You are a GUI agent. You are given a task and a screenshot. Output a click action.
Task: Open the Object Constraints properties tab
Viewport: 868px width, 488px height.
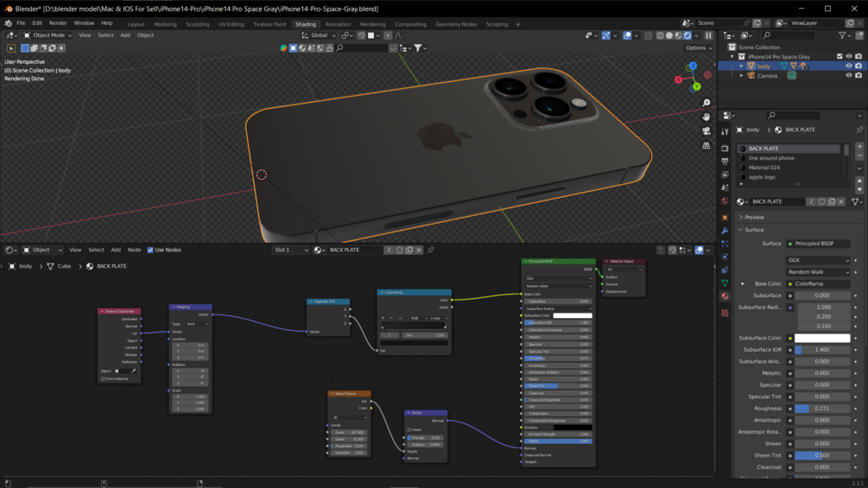click(725, 270)
